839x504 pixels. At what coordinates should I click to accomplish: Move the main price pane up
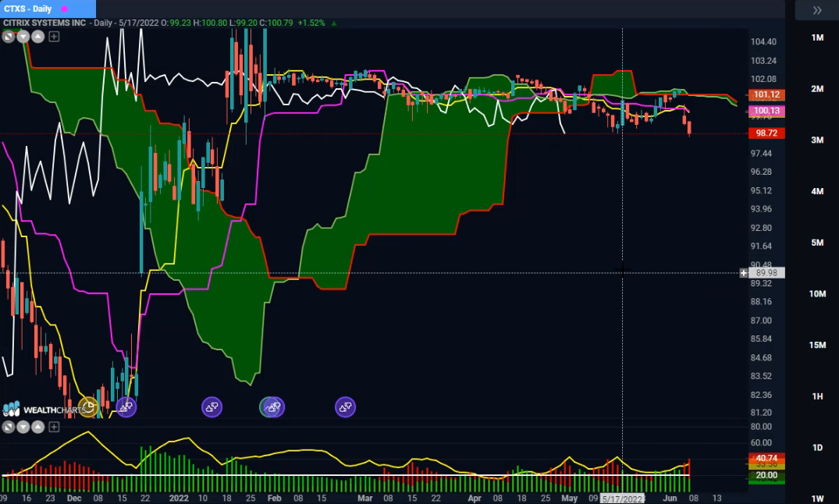tap(38, 37)
